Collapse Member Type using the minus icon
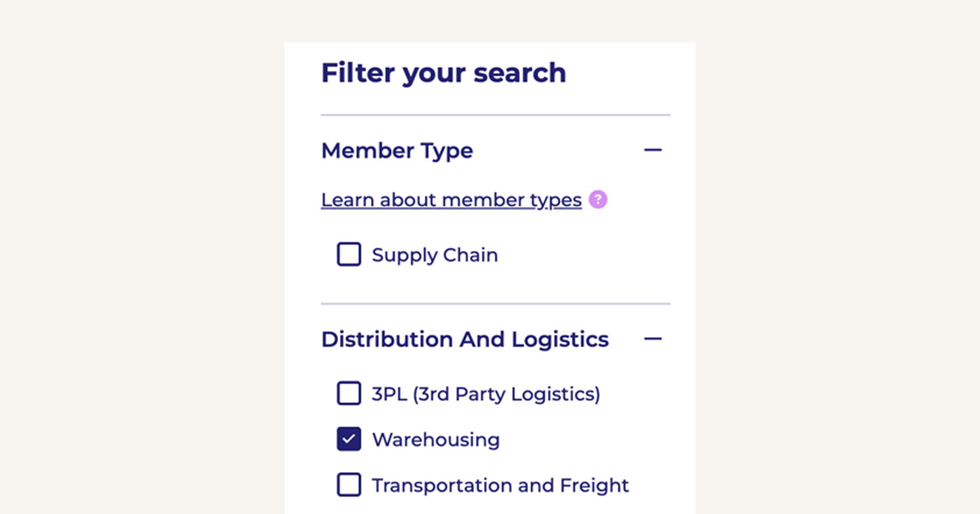980x514 pixels. [653, 150]
